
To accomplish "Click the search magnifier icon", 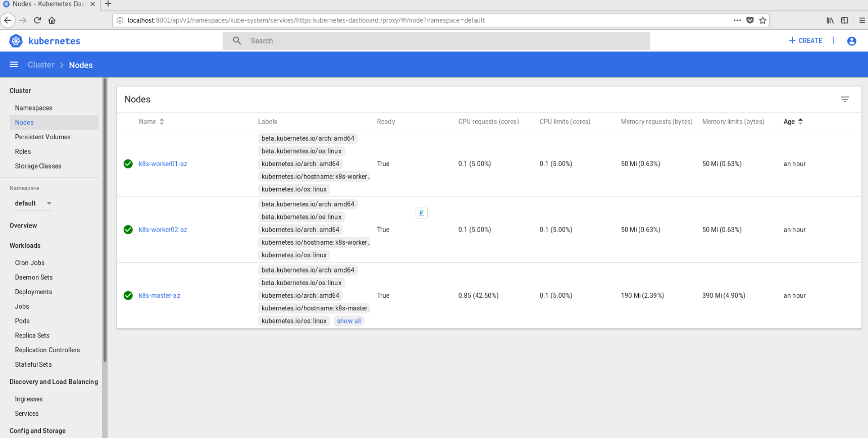I will 237,40.
